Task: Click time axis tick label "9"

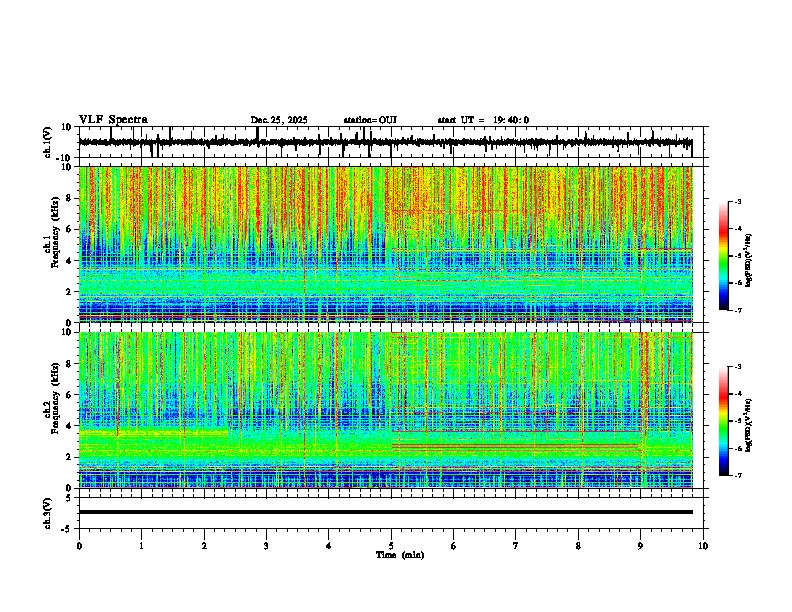Action: [640, 545]
